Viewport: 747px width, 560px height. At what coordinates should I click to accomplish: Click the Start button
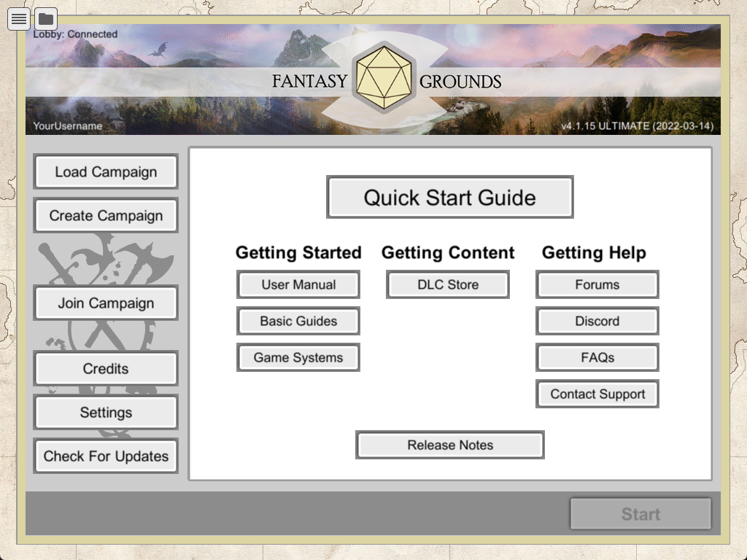coord(640,514)
